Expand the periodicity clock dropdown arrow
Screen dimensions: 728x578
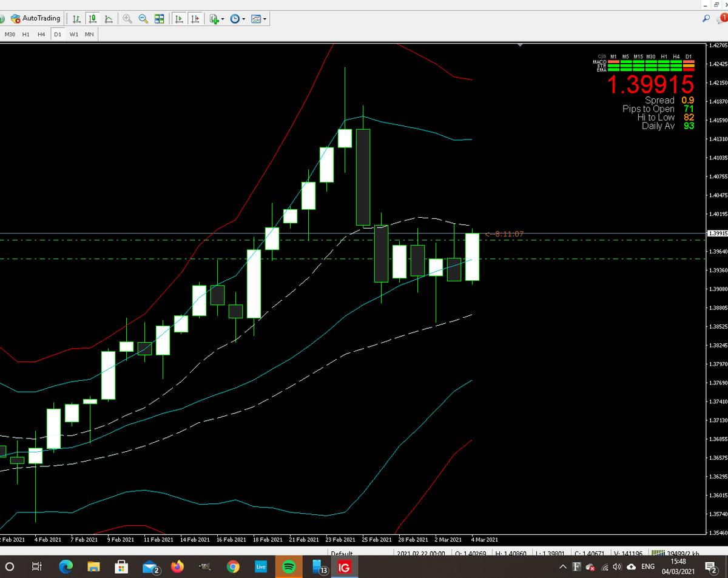click(244, 19)
